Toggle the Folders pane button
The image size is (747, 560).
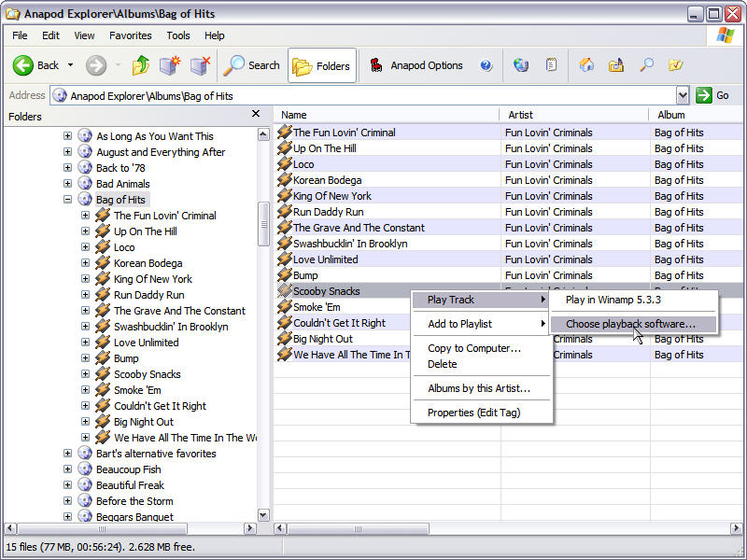coord(322,65)
